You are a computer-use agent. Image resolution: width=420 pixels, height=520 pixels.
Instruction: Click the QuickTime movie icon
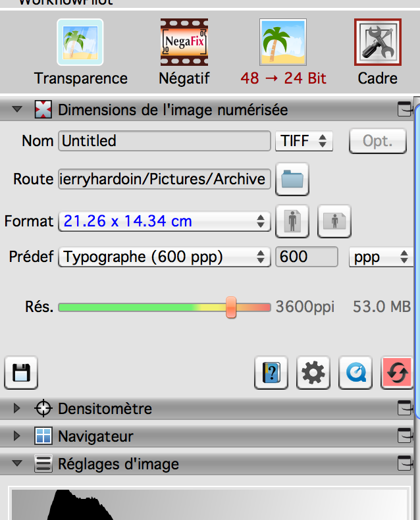(x=355, y=373)
